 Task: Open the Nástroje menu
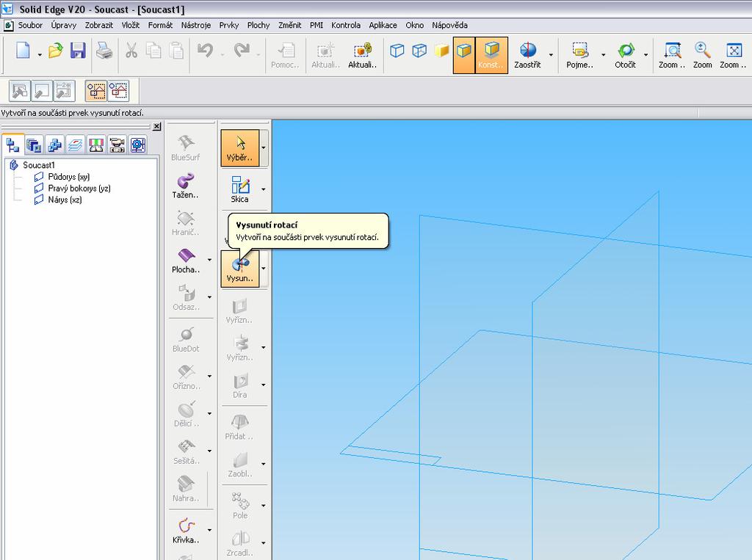pos(195,26)
